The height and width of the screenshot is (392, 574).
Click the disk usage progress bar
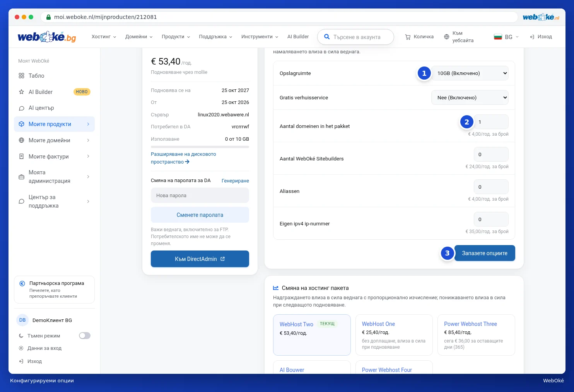[200, 147]
